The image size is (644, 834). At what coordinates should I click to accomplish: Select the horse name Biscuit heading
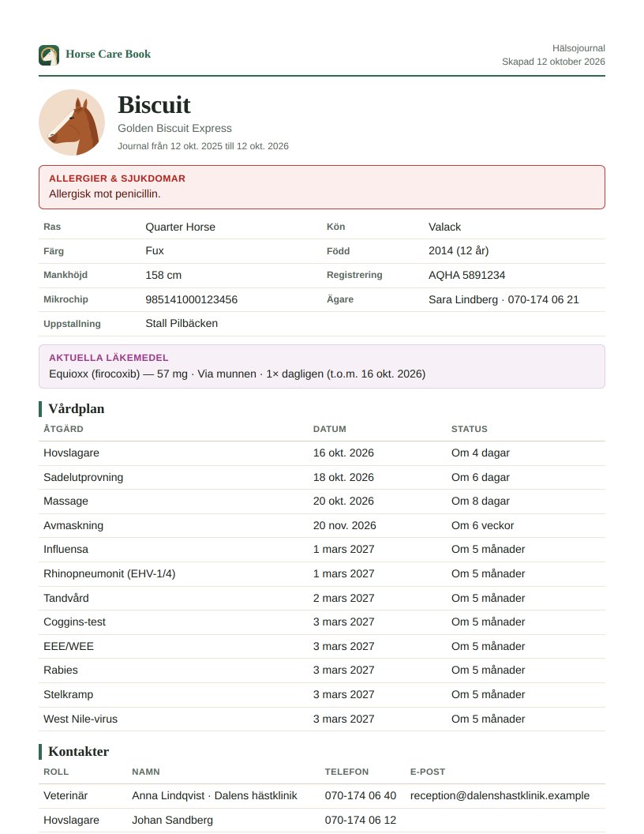tap(154, 105)
